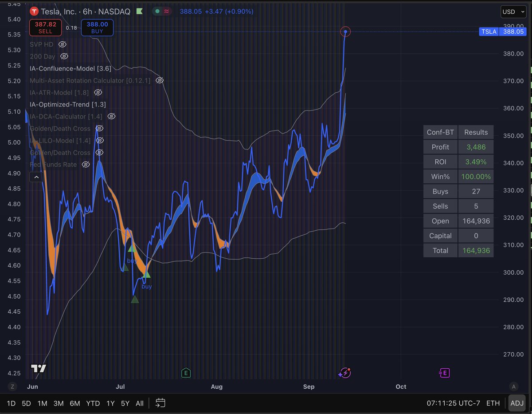Show the All time range

coord(140,403)
